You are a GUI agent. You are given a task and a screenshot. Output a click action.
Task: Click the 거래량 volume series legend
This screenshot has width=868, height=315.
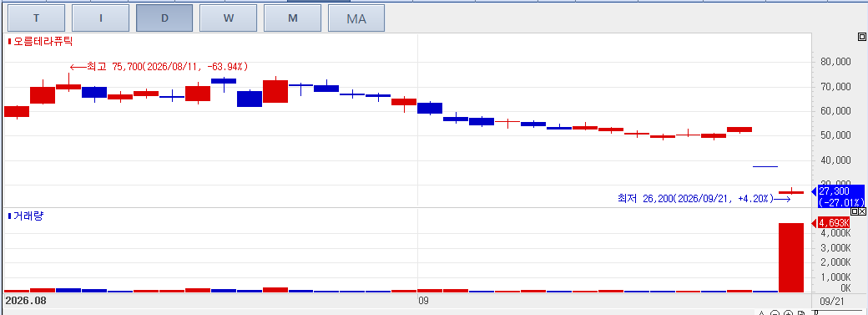(x=26, y=216)
